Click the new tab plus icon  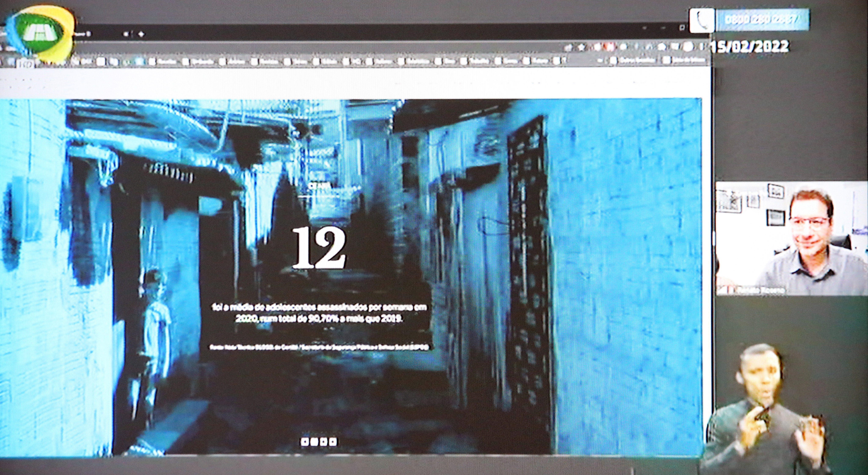pos(141,34)
